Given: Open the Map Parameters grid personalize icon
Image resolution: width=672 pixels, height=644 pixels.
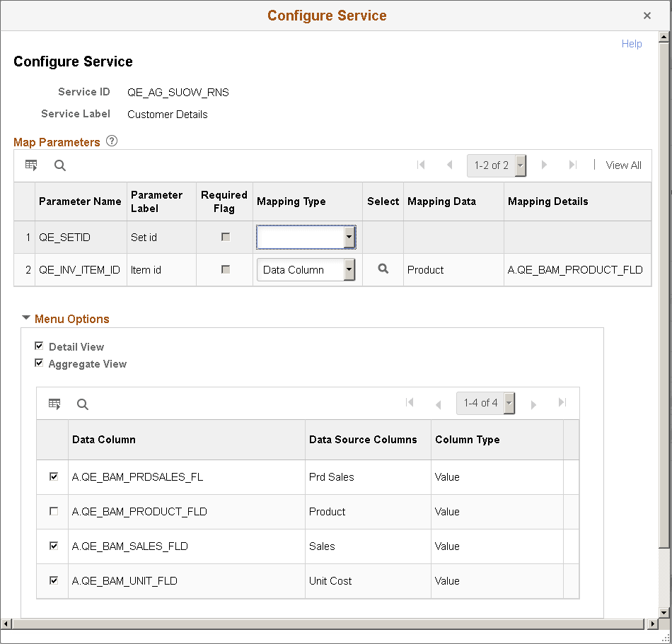Looking at the screenshot, I should [31, 165].
